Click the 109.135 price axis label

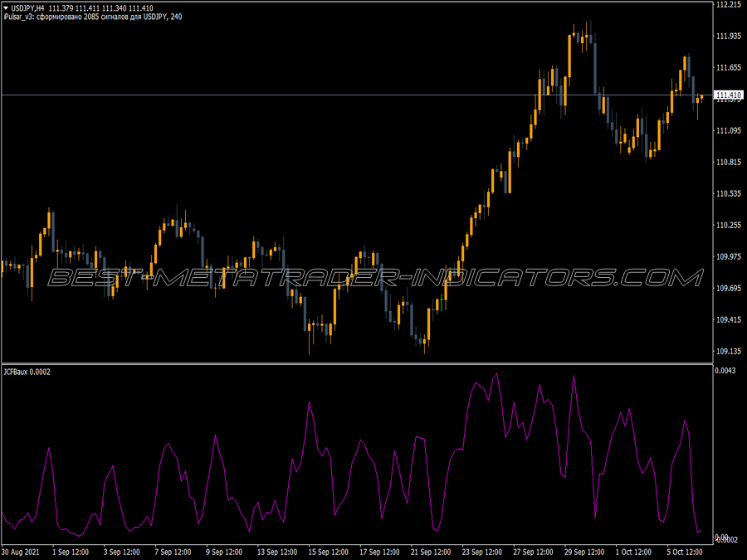click(x=729, y=352)
